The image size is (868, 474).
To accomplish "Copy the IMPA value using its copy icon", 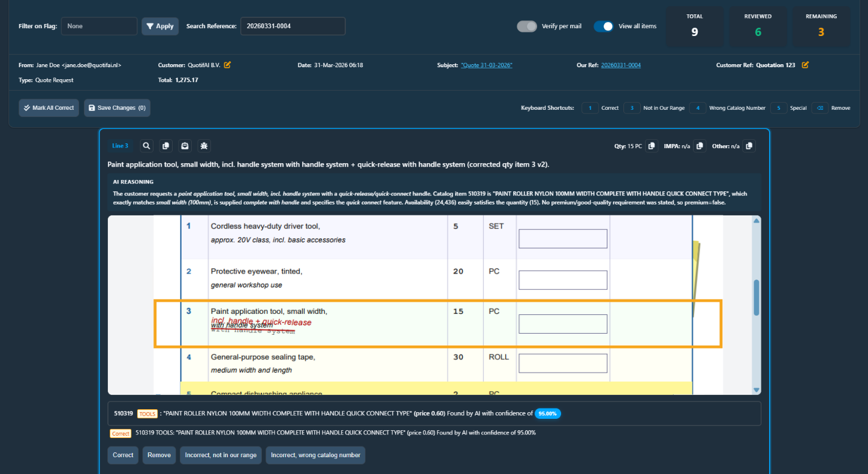I will pos(699,145).
